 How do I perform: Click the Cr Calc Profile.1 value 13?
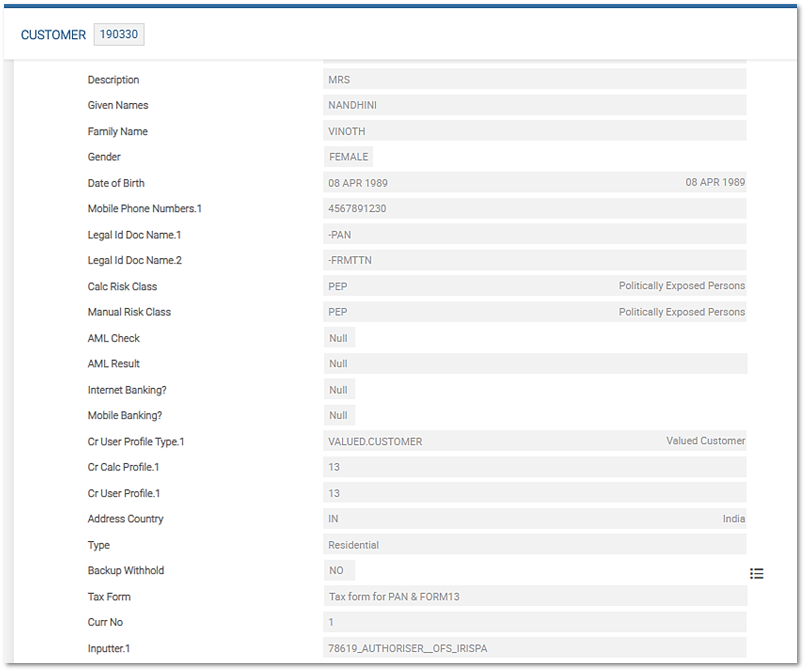coord(535,467)
